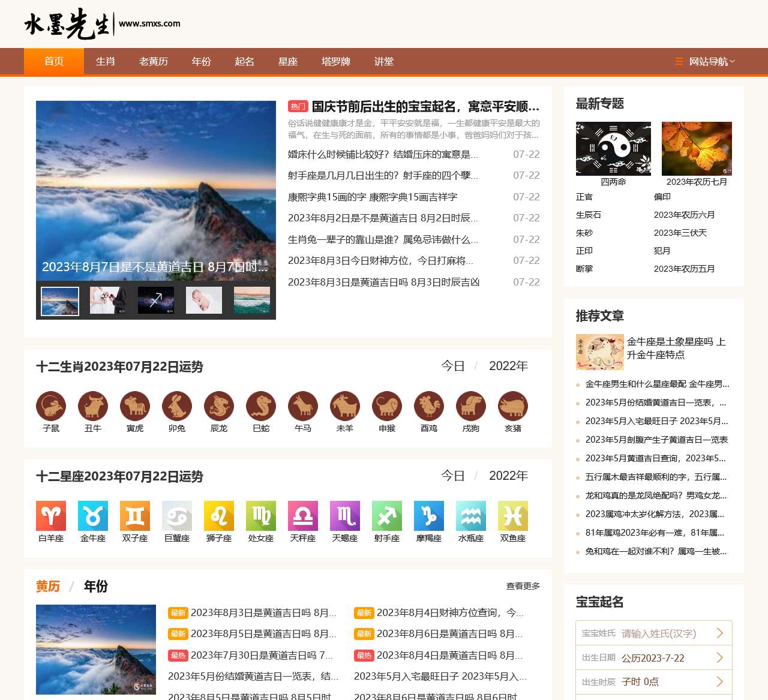Select 2022年 in the 十二星座 section

(508, 476)
